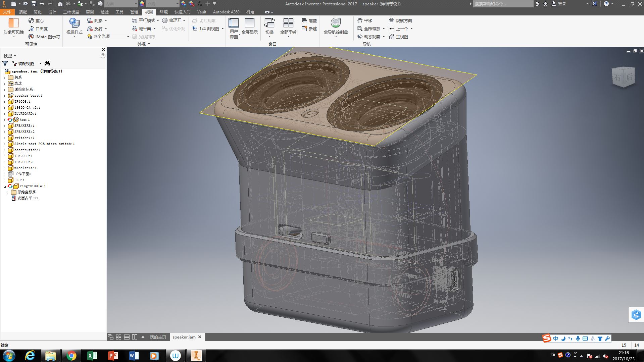
Task: Click the Save icon in quick access toolbar
Action: point(34,4)
